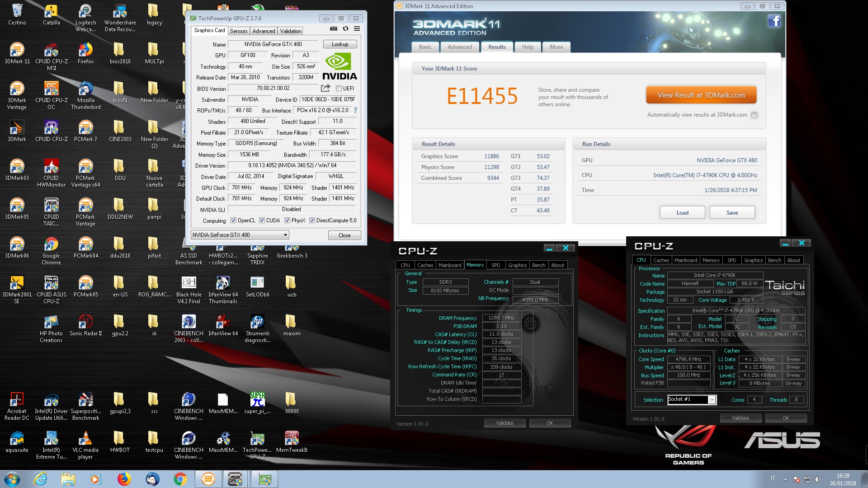
Task: Open the MemTweakIt desktop icon
Action: [292, 442]
